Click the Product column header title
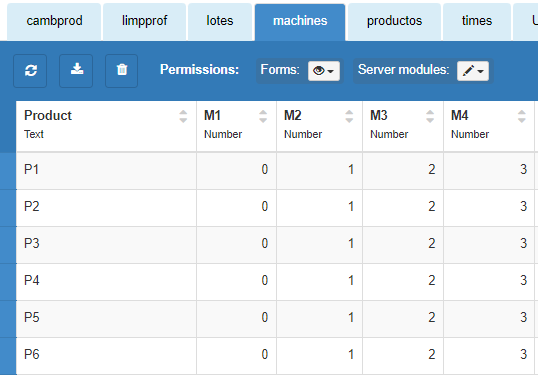 click(x=48, y=116)
